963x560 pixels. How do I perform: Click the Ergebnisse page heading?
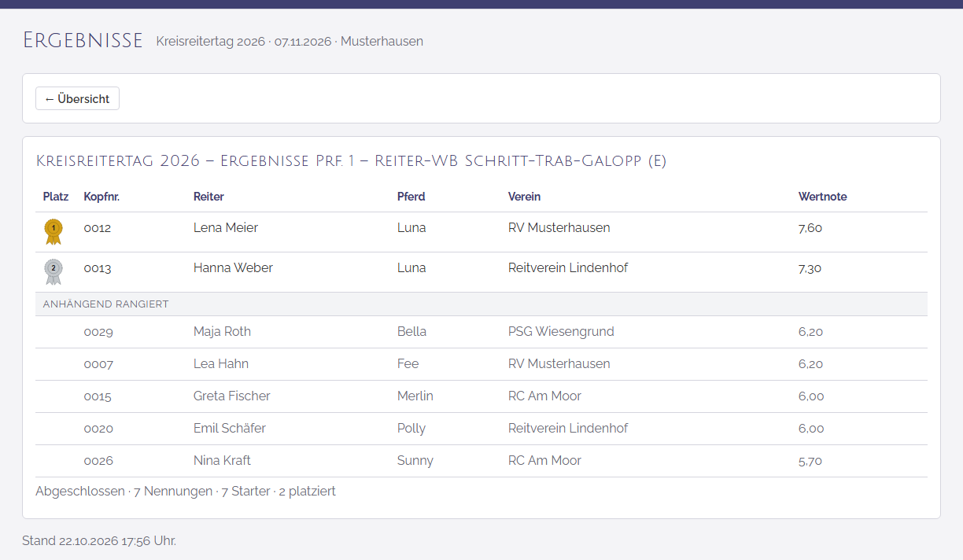[83, 40]
